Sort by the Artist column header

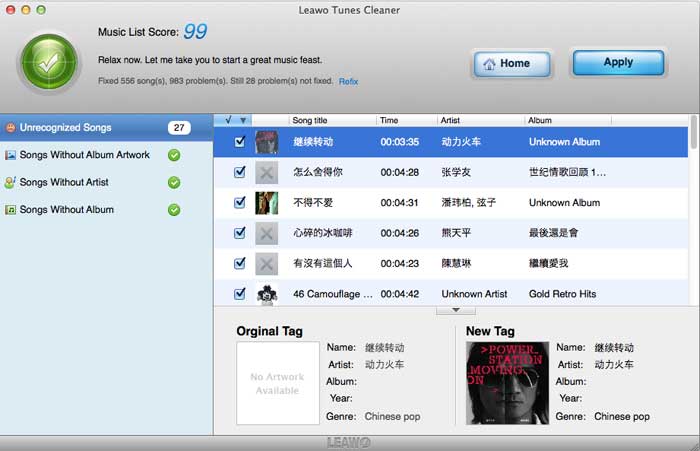(480, 121)
